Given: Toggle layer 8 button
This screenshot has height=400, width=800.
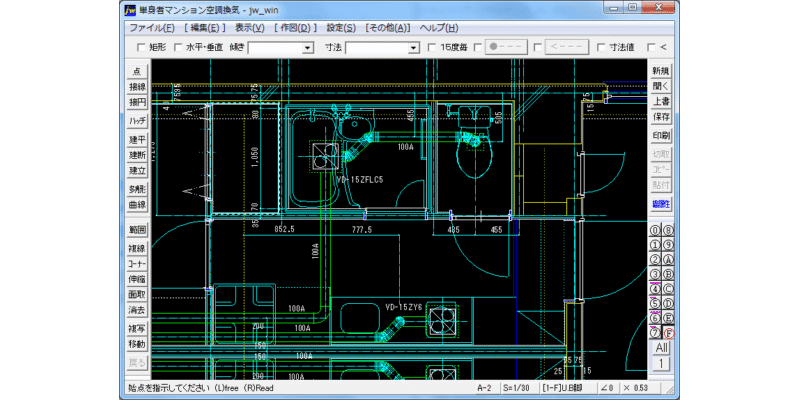Looking at the screenshot, I should click(x=667, y=230).
